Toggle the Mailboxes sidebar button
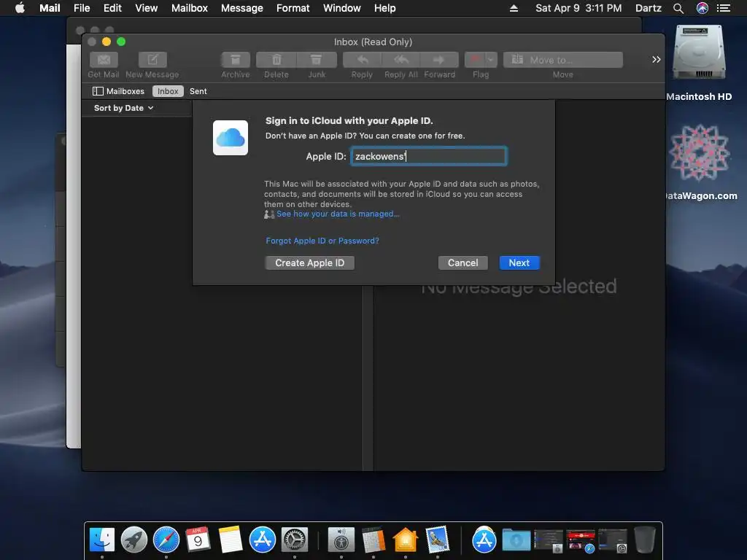 click(119, 91)
